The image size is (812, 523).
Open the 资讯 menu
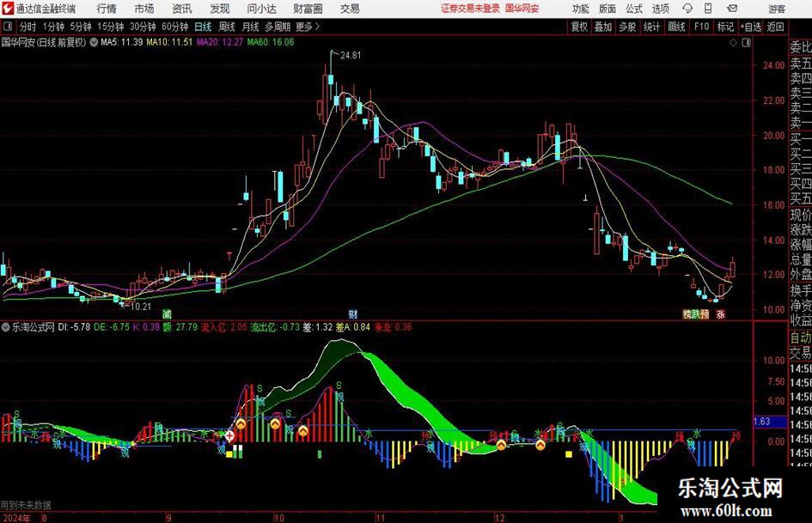coord(182,9)
